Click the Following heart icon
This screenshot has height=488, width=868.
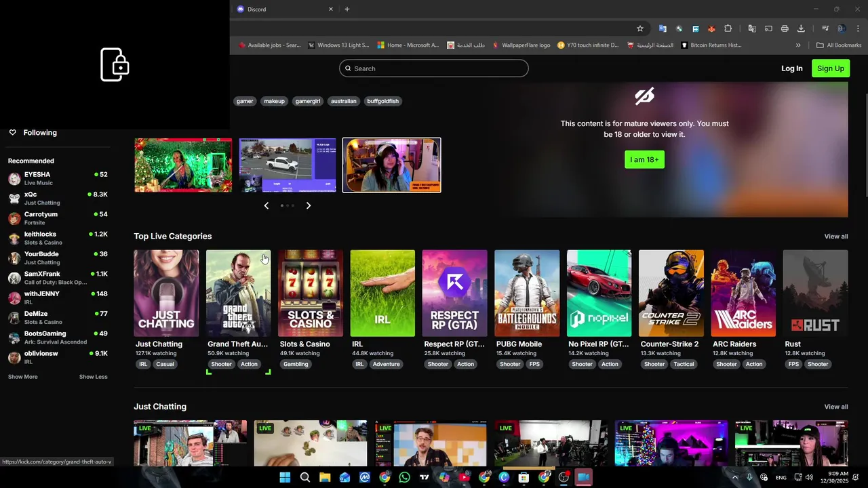point(12,132)
